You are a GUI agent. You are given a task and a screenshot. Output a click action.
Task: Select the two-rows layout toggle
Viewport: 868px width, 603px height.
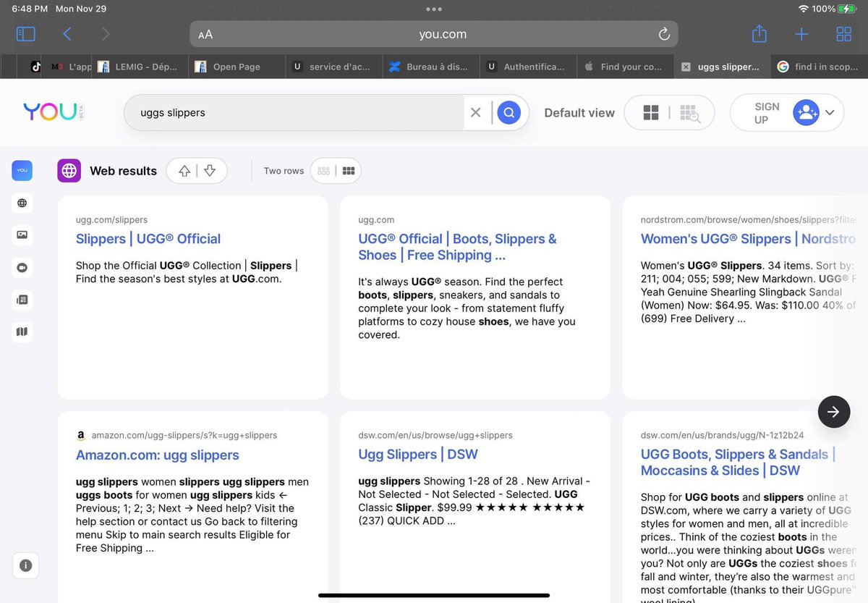pyautogui.click(x=349, y=171)
